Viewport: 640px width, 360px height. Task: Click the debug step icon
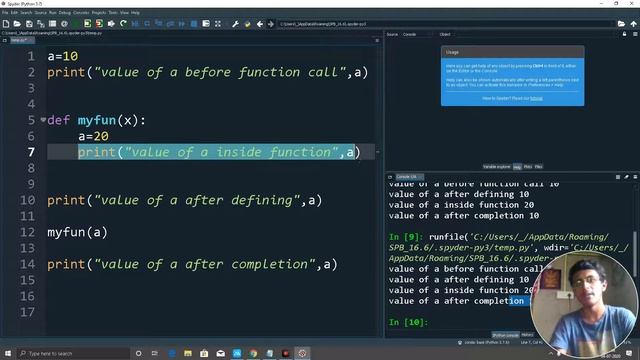tap(147, 24)
